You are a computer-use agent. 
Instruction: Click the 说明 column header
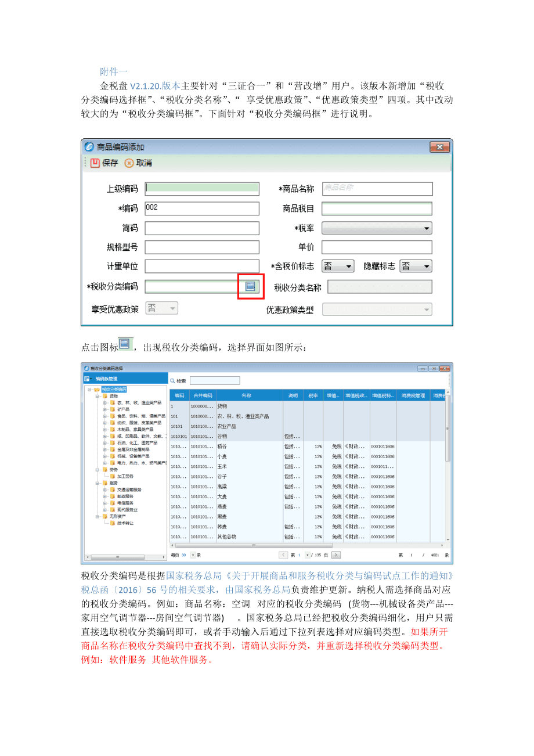(x=293, y=395)
